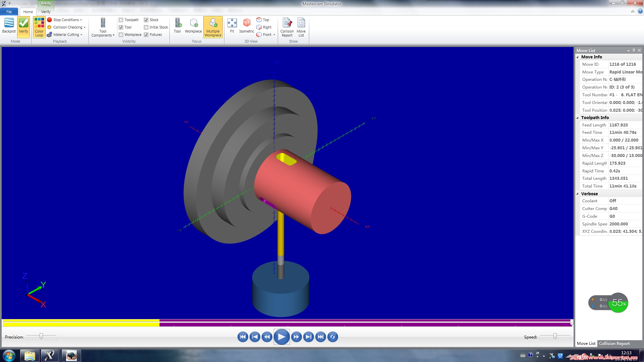Open the taskbar icon next to Mastercam

tap(71, 356)
